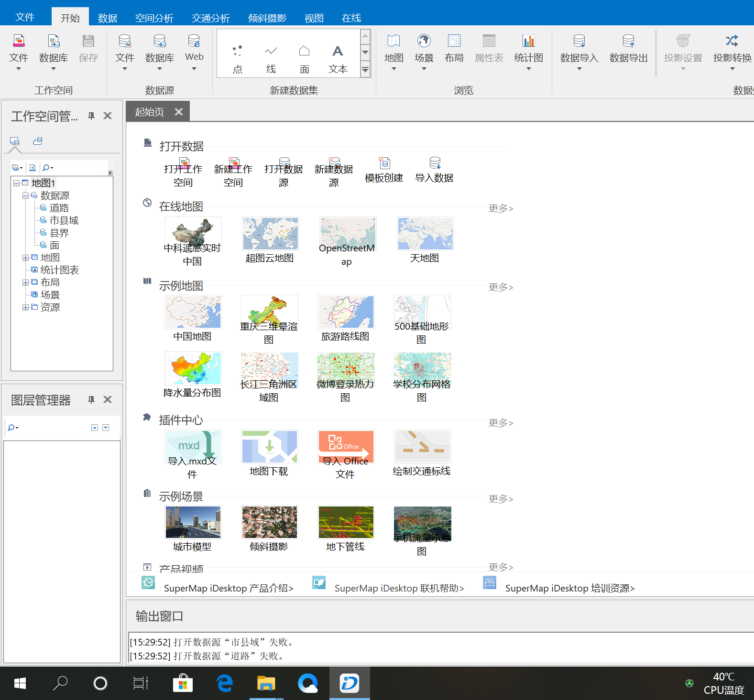Expand the 资源 tree node
This screenshot has width=754, height=700.
pos(25,307)
